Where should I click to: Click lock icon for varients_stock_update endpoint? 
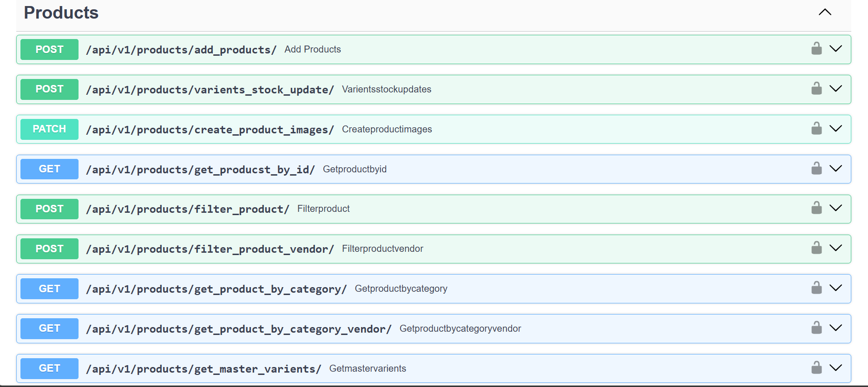[x=816, y=89]
